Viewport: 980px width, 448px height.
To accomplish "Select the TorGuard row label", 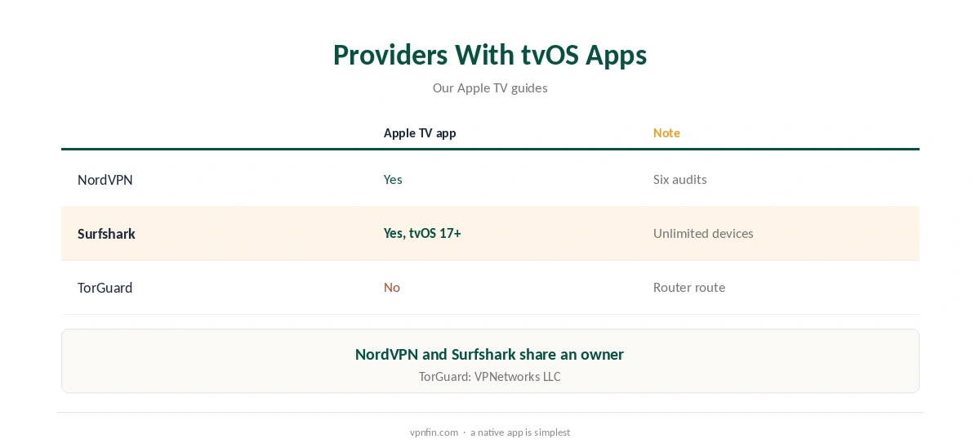I will coord(105,288).
